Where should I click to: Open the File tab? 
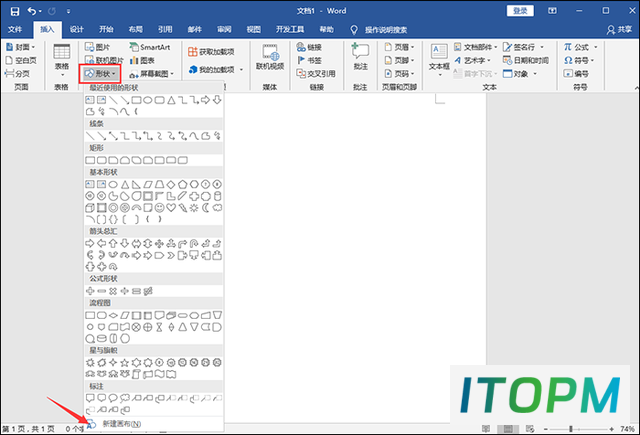click(15, 29)
